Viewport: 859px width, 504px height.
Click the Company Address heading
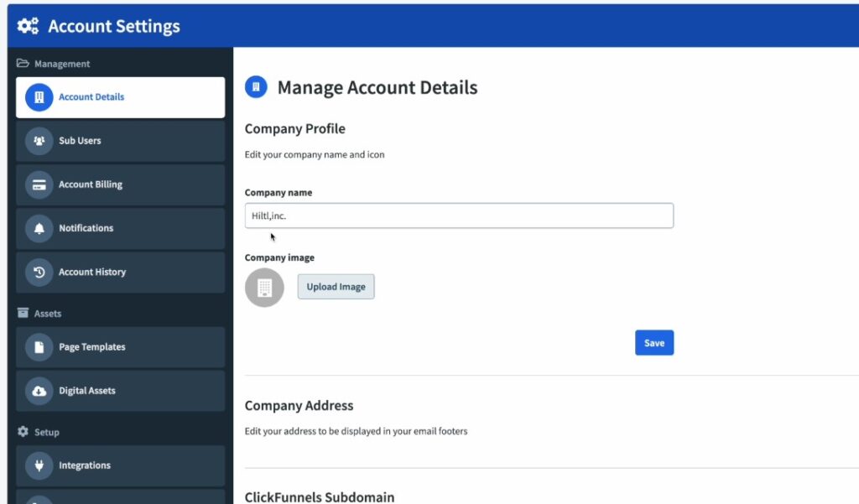point(299,405)
